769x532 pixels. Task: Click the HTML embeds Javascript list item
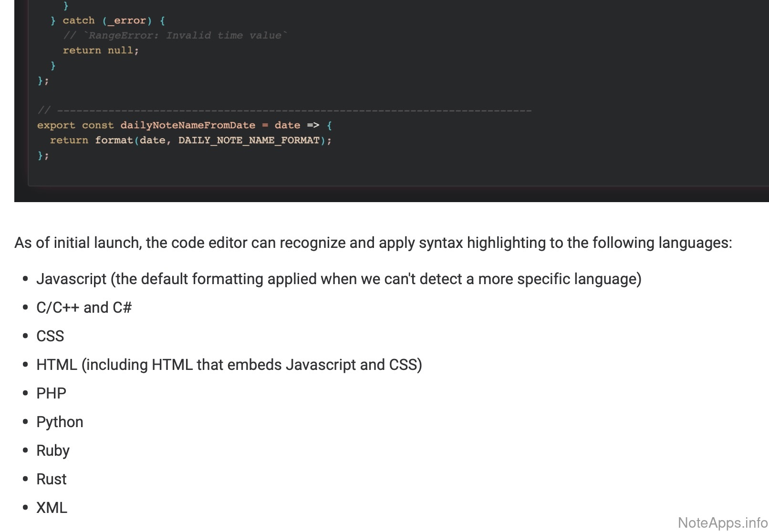click(x=229, y=365)
